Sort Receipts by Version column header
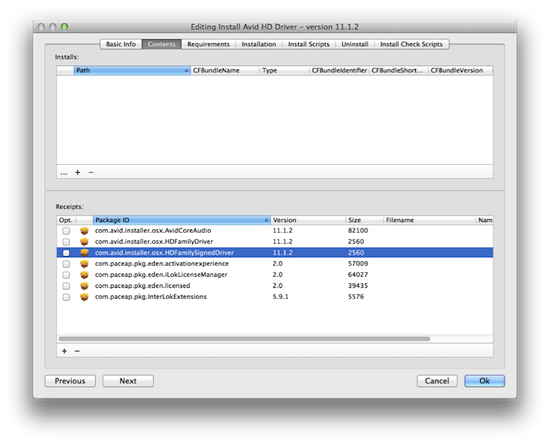 click(308, 220)
